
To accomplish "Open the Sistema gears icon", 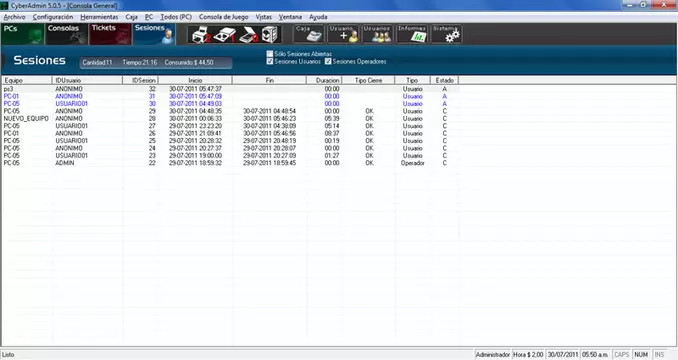I will coord(446,34).
